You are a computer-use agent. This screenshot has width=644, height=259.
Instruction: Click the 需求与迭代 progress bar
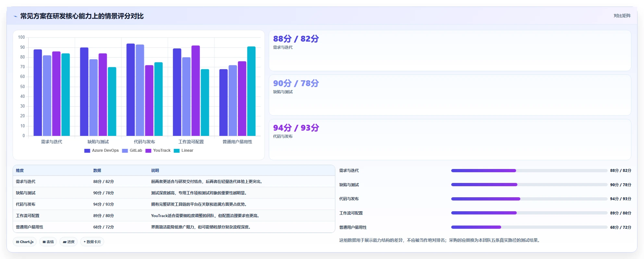click(x=529, y=171)
